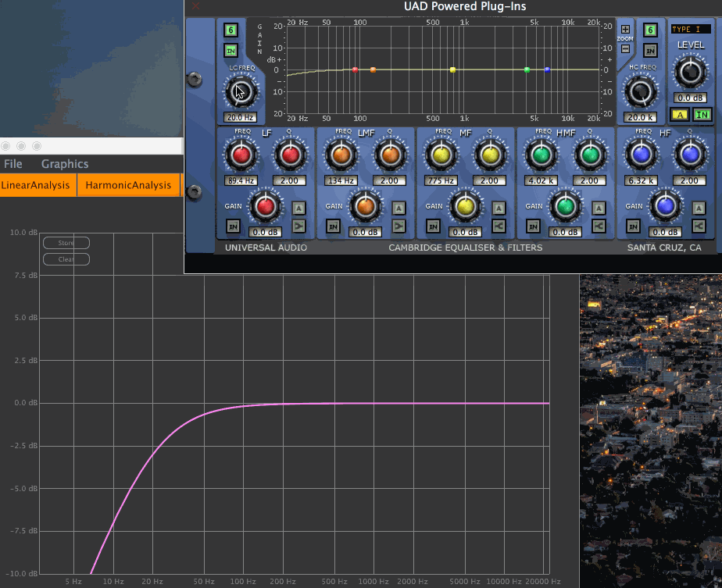Click the LF 89.4 Hz frequency field

tap(241, 180)
